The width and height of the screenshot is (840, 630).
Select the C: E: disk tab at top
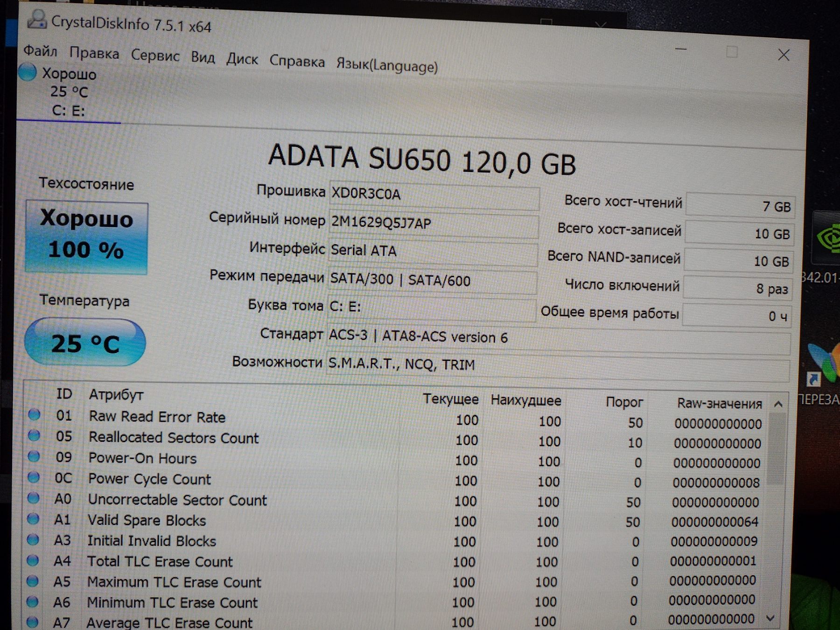[68, 111]
